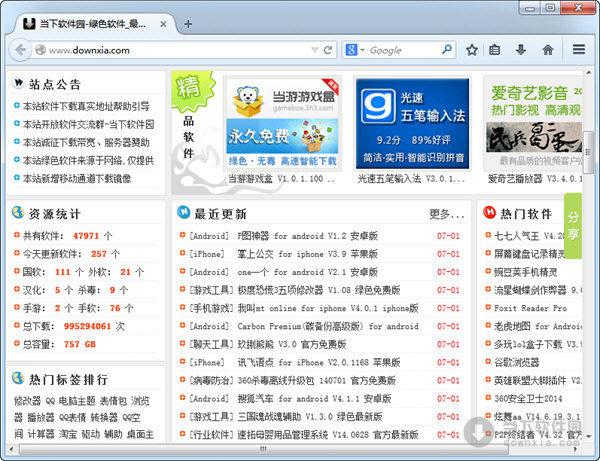Go back with the browser back arrow
The image size is (600, 461).
pyautogui.click(x=20, y=50)
